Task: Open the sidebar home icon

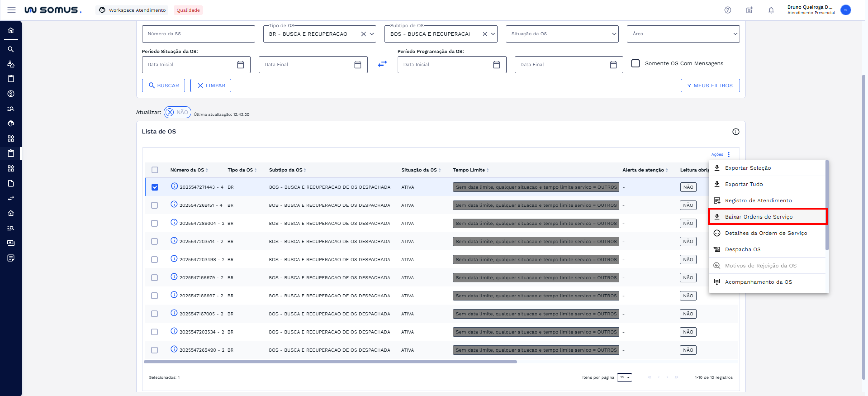Action: (x=11, y=30)
